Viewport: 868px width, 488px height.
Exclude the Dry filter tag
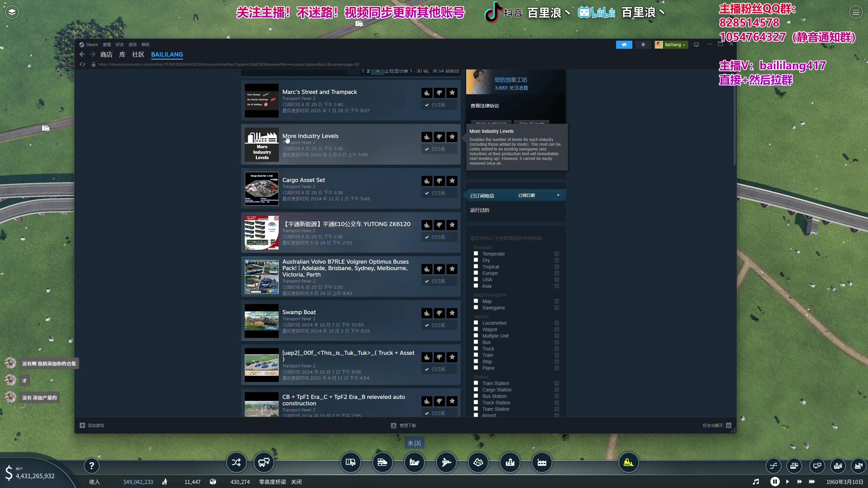click(x=556, y=260)
